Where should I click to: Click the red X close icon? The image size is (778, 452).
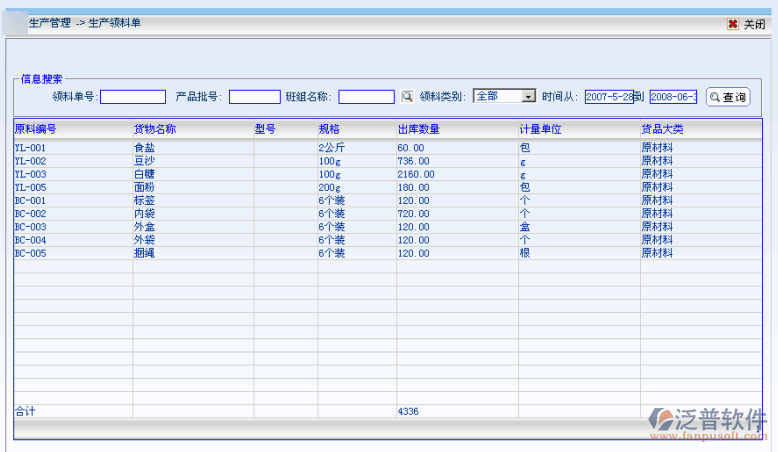coord(733,24)
